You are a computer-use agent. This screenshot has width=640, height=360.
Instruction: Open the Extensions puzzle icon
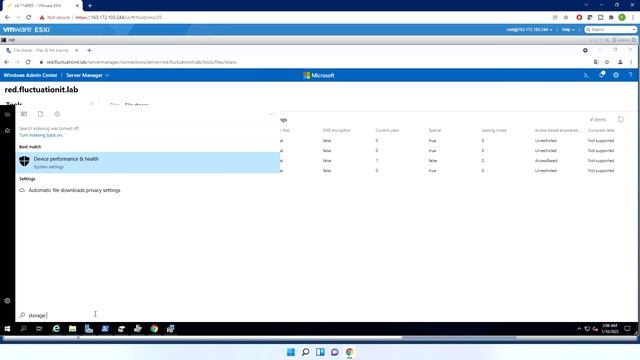[x=611, y=18]
